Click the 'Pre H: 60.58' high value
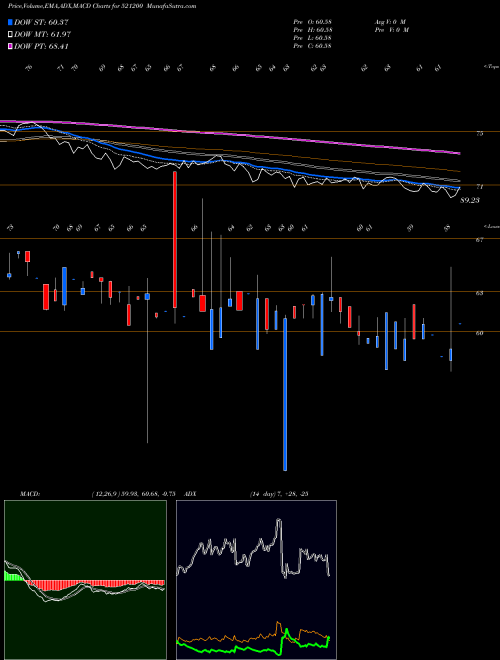Viewport: 500px width, 660px height. [x=314, y=30]
